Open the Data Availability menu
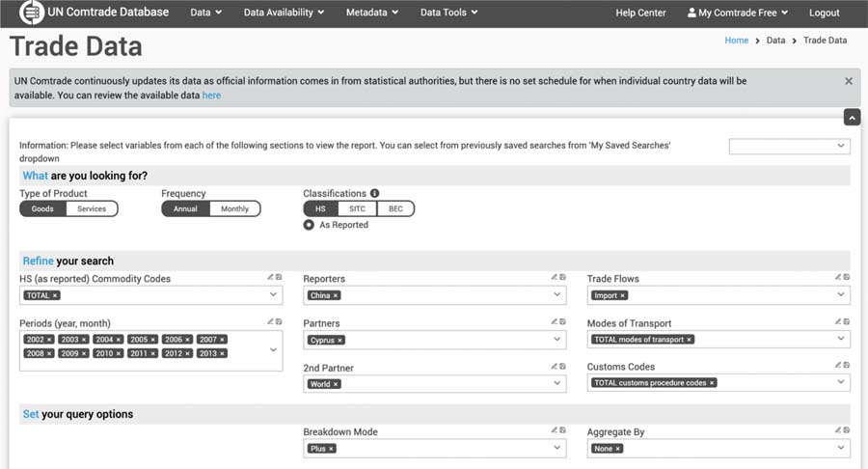Image resolution: width=868 pixels, height=469 pixels. tap(284, 13)
